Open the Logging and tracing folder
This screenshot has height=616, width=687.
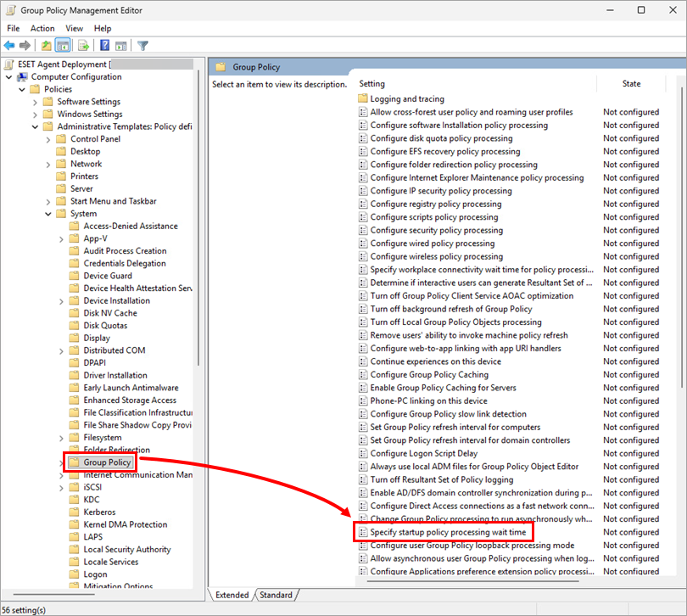pyautogui.click(x=406, y=99)
